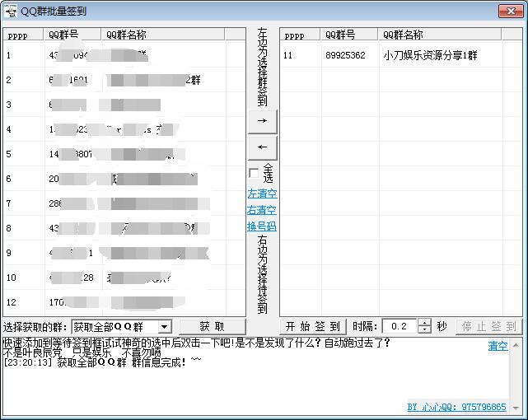Click log scrollbar down arrow
The image size is (528, 420).
click(x=516, y=408)
